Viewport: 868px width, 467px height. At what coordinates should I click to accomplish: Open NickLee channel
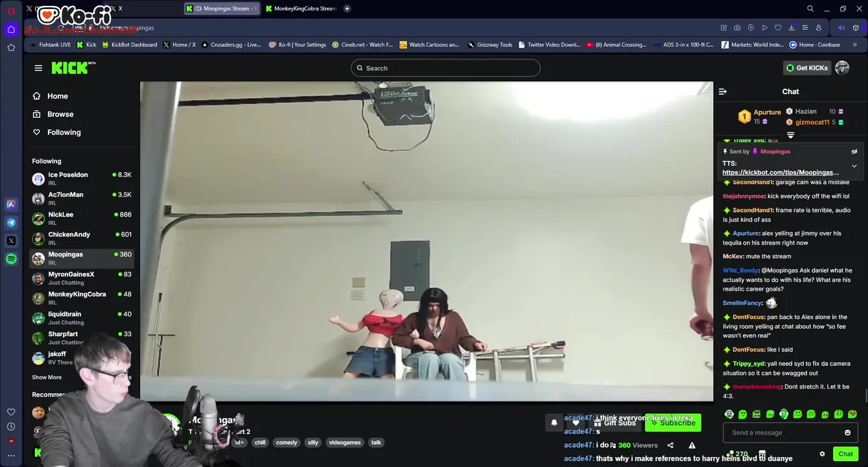click(x=82, y=219)
